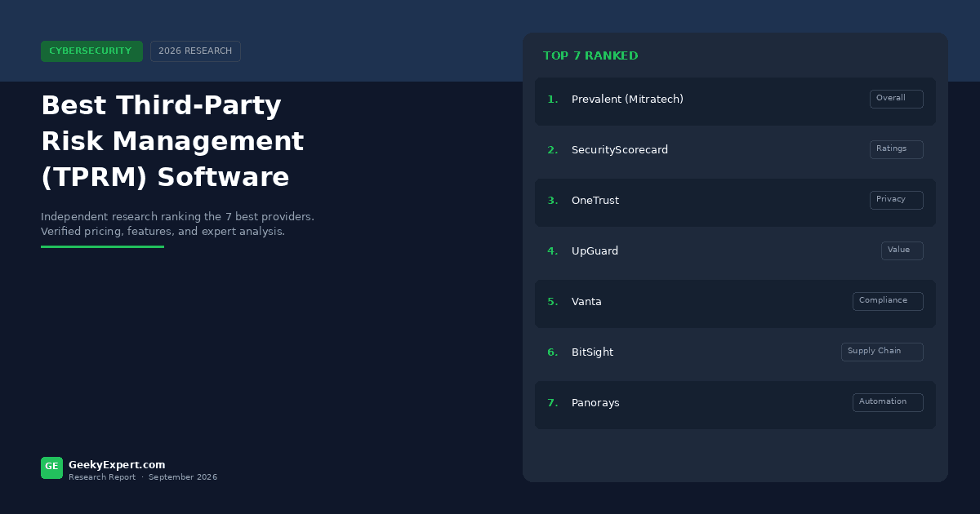Viewport: 980px width, 514px height.
Task: Click the rank number 4.
Action: 553,251
